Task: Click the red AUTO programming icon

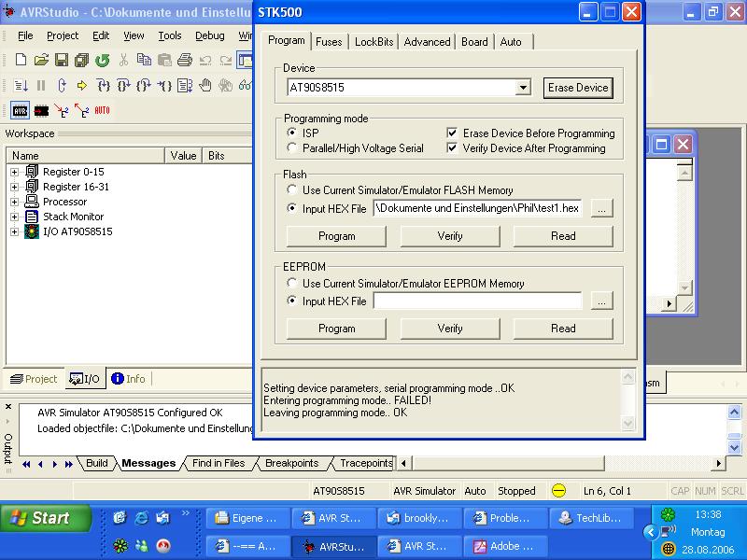Action: pyautogui.click(x=102, y=110)
